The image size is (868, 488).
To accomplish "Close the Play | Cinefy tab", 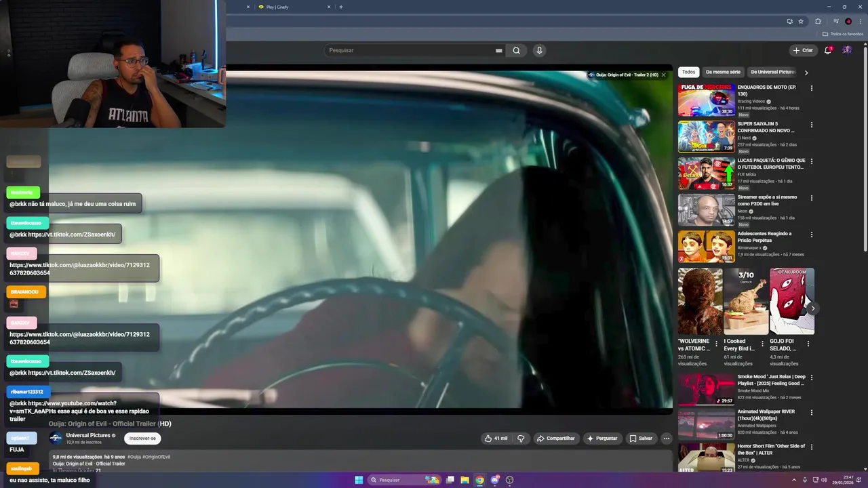I will tap(329, 7).
